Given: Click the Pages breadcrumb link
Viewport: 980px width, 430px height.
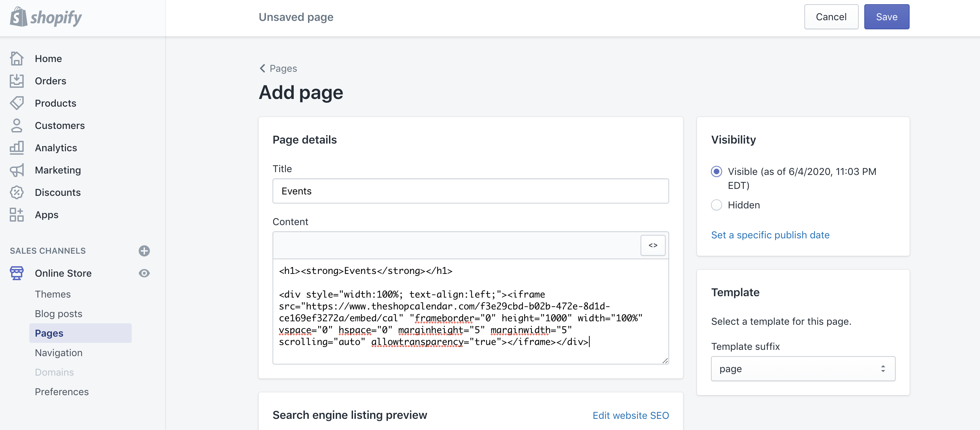Looking at the screenshot, I should pos(283,69).
